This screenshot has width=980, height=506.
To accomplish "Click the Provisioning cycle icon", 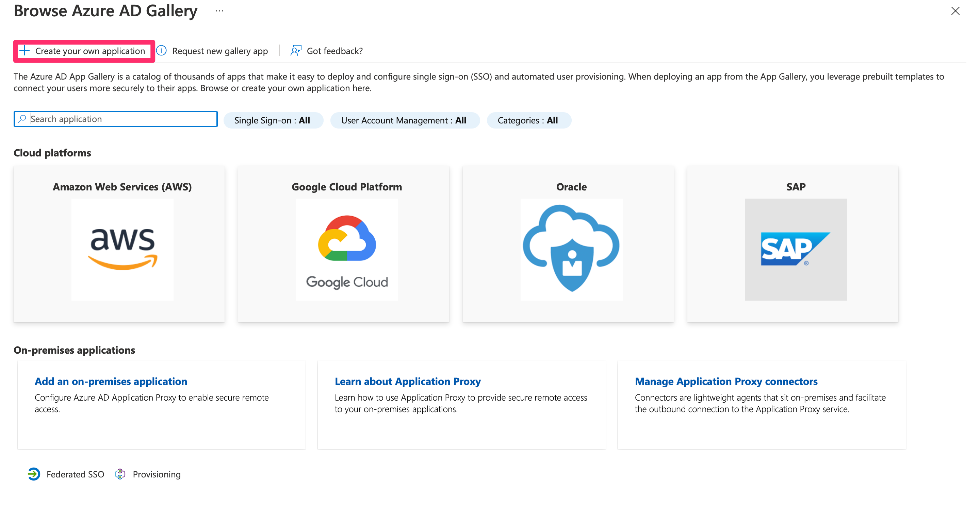I will [x=120, y=474].
